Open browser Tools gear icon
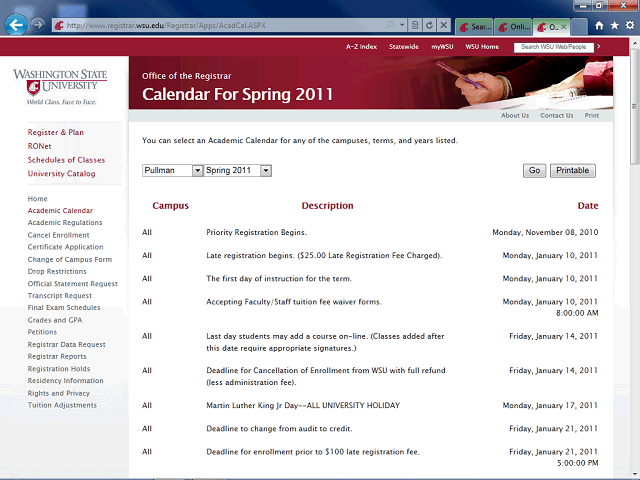 click(x=630, y=26)
